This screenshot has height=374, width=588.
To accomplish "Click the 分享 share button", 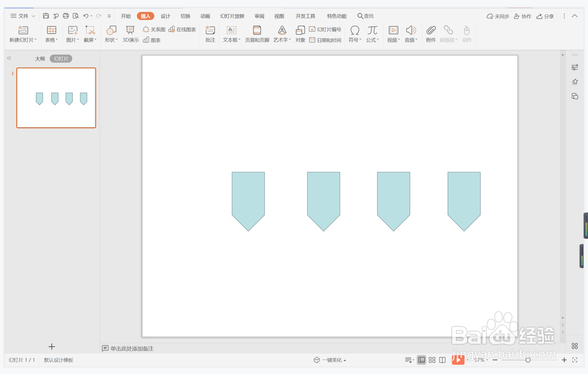I will 545,16.
